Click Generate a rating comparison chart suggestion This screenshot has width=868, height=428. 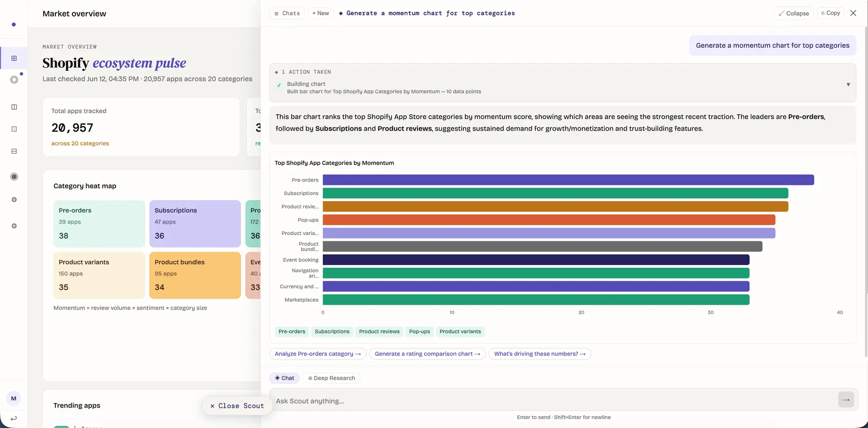(427, 354)
